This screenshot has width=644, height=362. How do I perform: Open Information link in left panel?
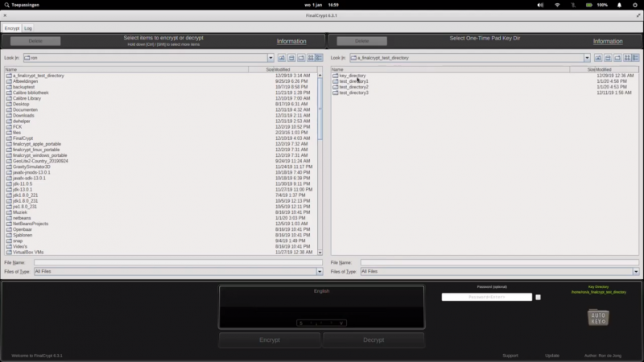coord(291,42)
